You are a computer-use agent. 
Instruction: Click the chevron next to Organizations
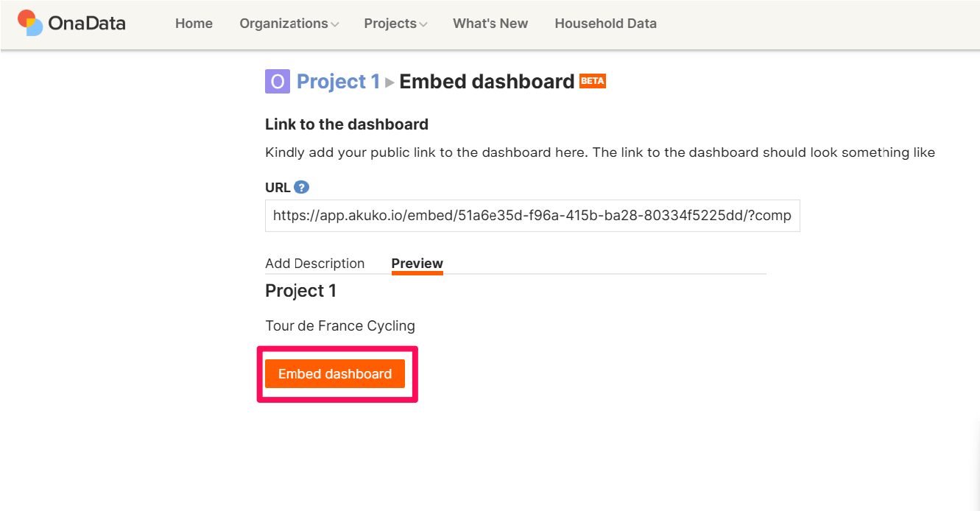tap(335, 24)
